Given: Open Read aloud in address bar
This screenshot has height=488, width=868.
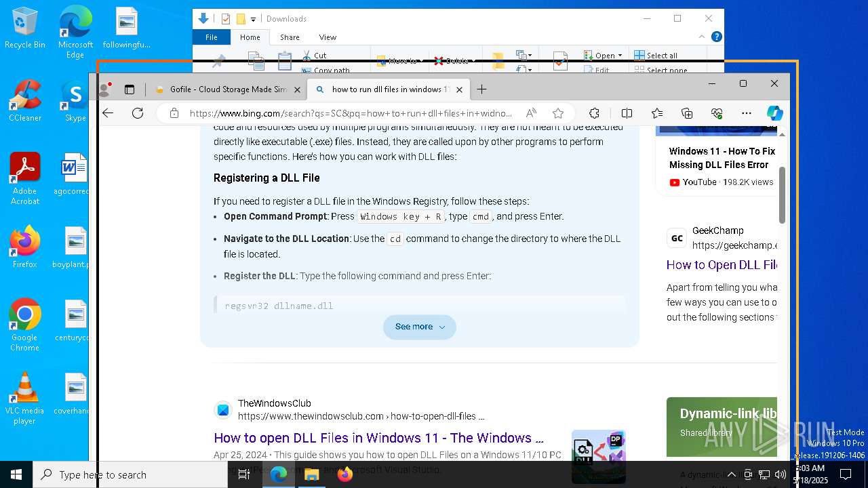Looking at the screenshot, I should (531, 113).
